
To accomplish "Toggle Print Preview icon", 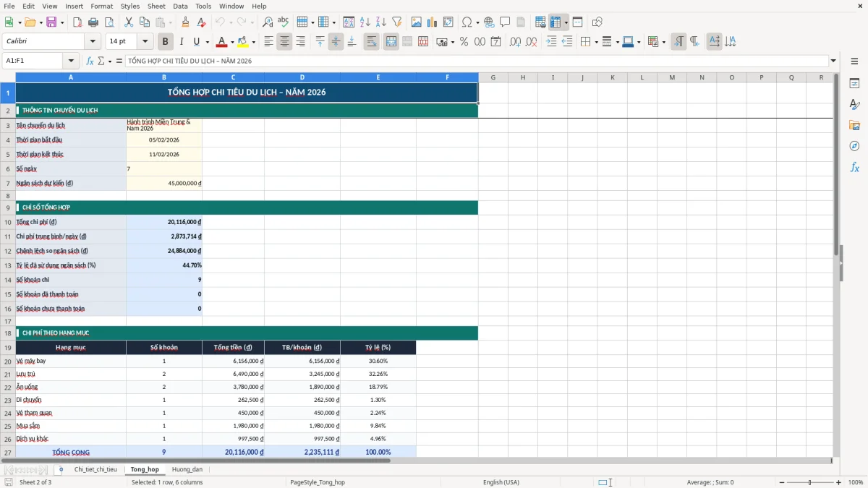I will 109,22.
